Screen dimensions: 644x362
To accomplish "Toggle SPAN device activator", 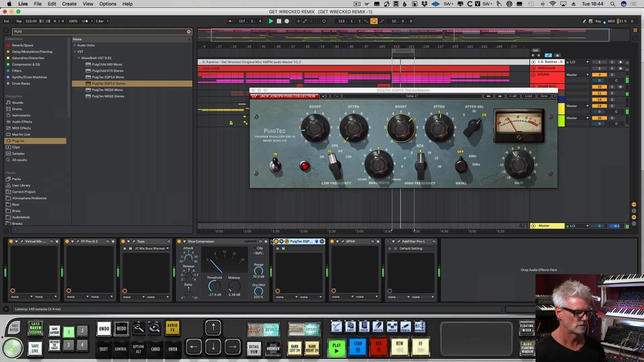I will pyautogui.click(x=332, y=241).
